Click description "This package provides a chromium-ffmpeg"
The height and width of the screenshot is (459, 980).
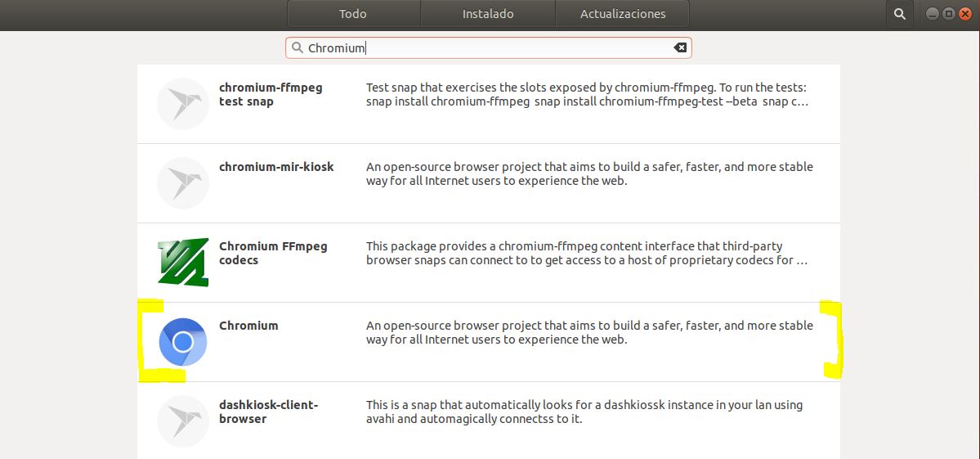(x=587, y=254)
